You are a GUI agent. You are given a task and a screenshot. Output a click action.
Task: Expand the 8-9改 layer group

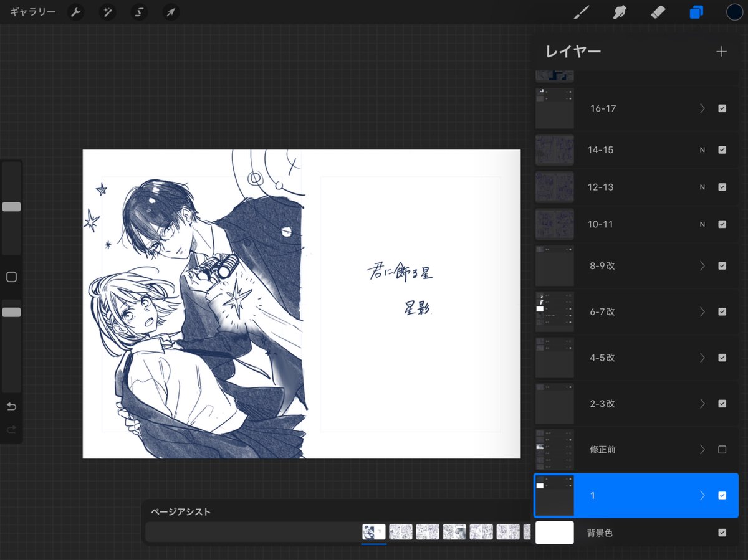[702, 265]
